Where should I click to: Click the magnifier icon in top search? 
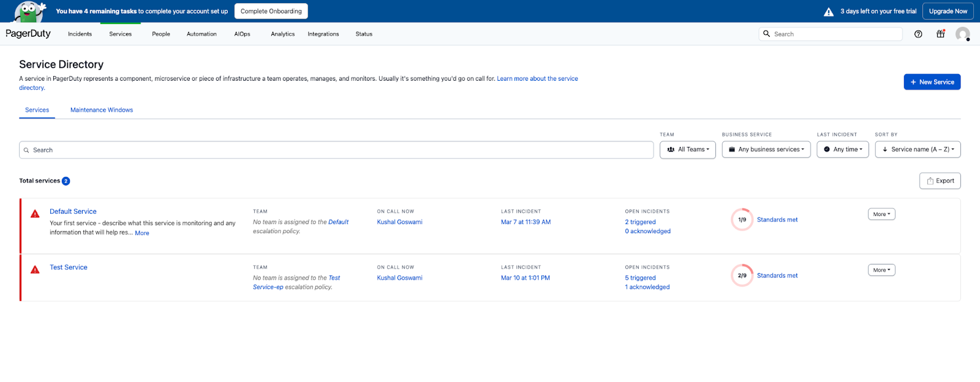pyautogui.click(x=766, y=34)
